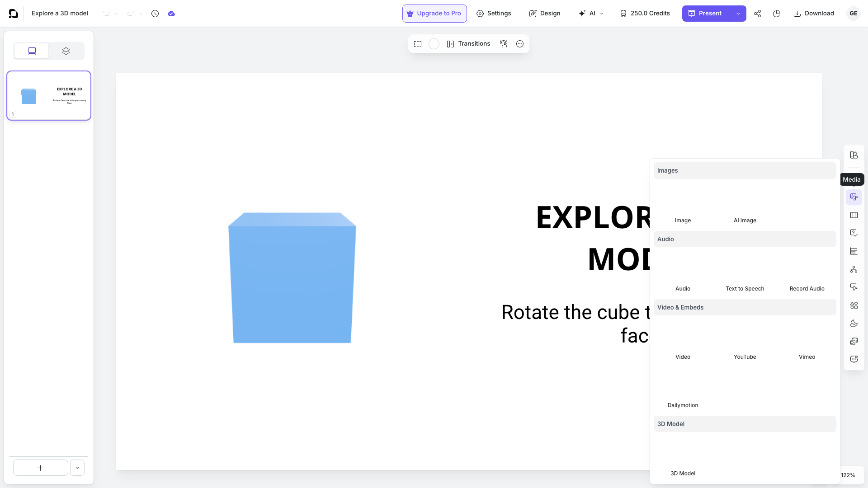The image size is (868, 488).
Task: Open the image gallery icon in sidebar
Action: coord(854,342)
